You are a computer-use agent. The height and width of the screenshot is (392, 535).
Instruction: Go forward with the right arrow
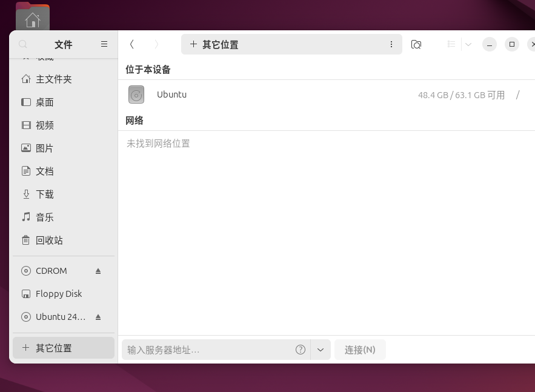coord(156,44)
